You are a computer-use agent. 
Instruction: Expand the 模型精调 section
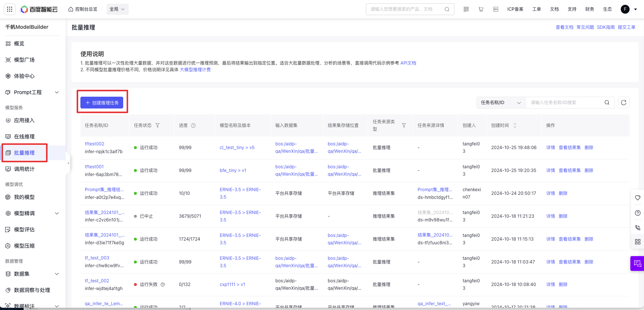tap(57, 213)
